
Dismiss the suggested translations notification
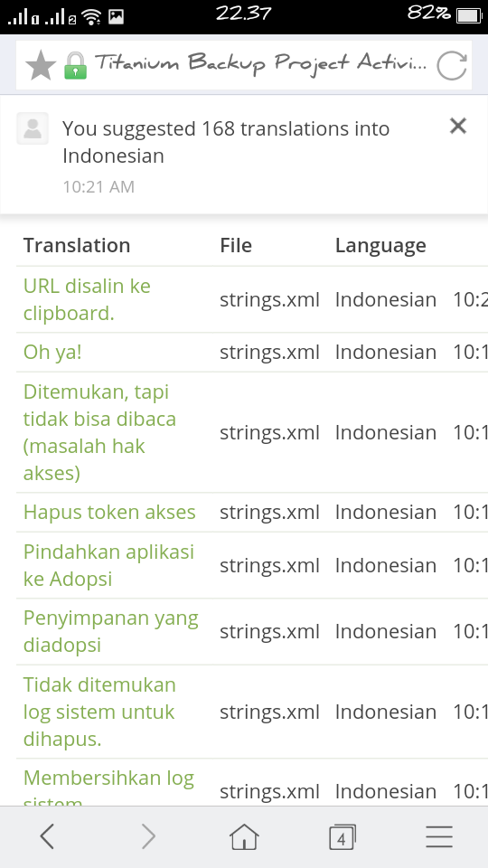(458, 127)
